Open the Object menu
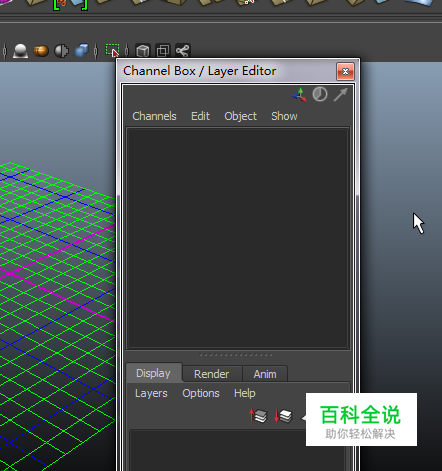 pyautogui.click(x=240, y=116)
